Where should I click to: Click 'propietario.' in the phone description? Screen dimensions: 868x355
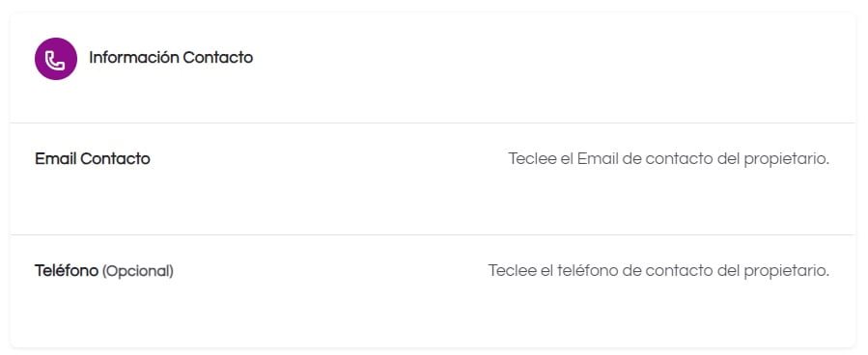[787, 271]
